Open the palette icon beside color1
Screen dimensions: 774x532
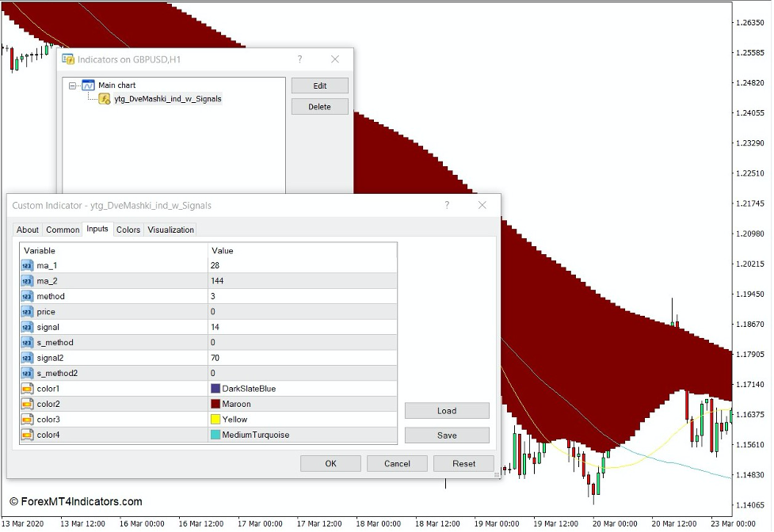[x=26, y=389]
